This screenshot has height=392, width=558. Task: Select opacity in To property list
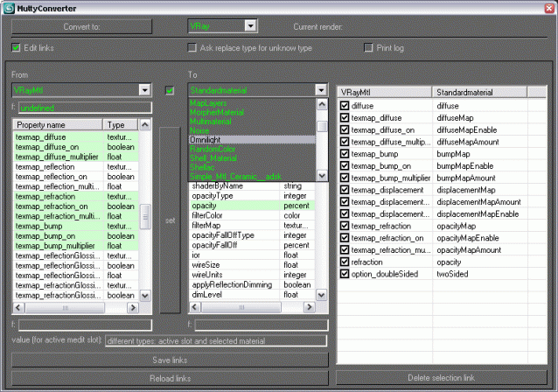click(x=252, y=206)
